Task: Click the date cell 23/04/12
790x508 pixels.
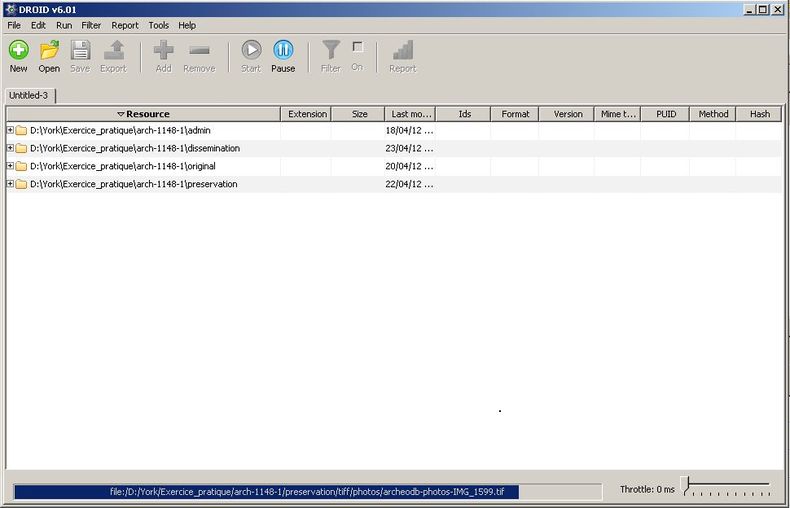Action: pyautogui.click(x=410, y=148)
